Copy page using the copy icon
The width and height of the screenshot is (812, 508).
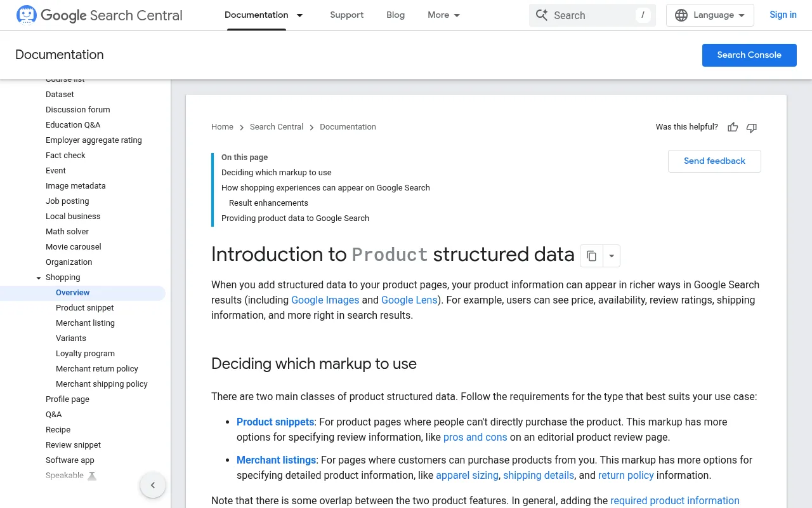click(591, 256)
